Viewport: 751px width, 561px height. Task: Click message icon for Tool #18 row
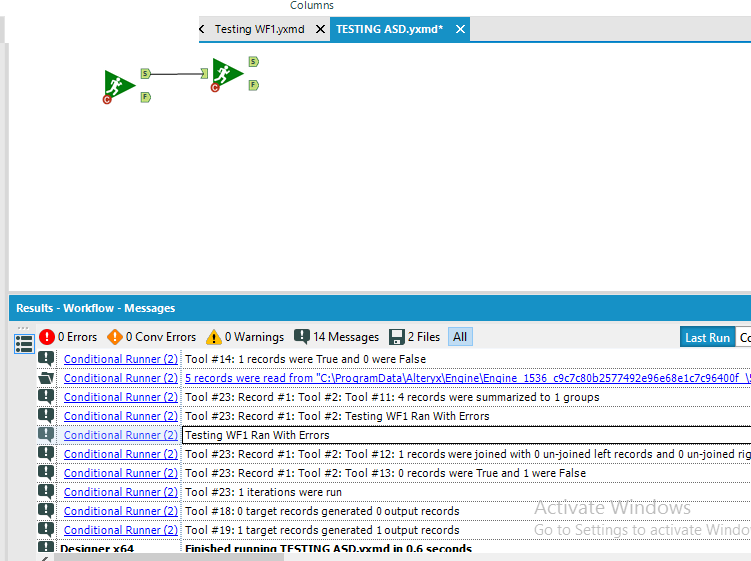(x=46, y=511)
